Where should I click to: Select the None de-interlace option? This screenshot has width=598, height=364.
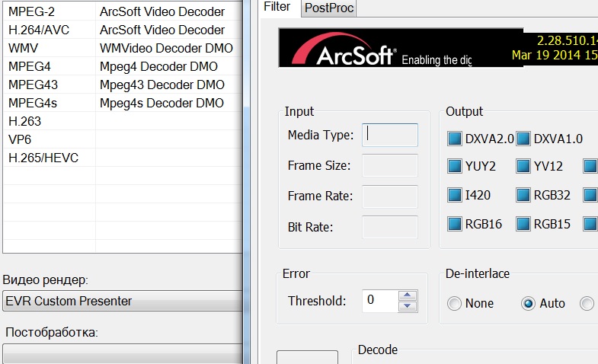455,304
